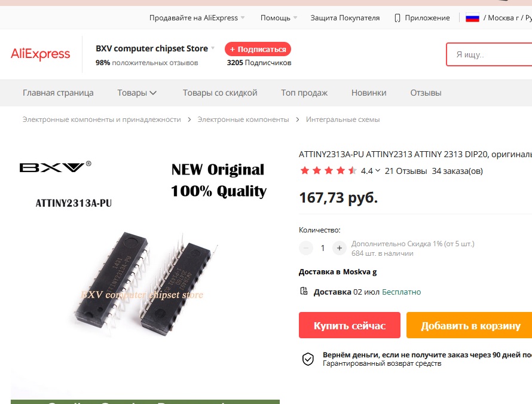Increase quantity with the plus button
Screen dimensions: 532x404
point(340,248)
